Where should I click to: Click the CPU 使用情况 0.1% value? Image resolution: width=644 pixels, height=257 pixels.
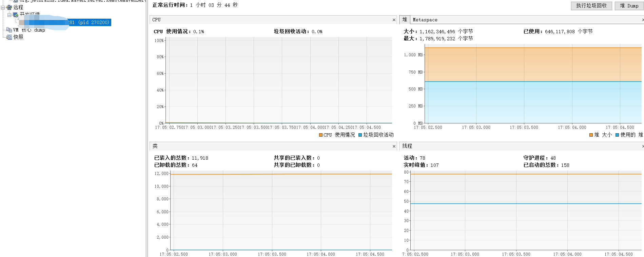click(199, 32)
